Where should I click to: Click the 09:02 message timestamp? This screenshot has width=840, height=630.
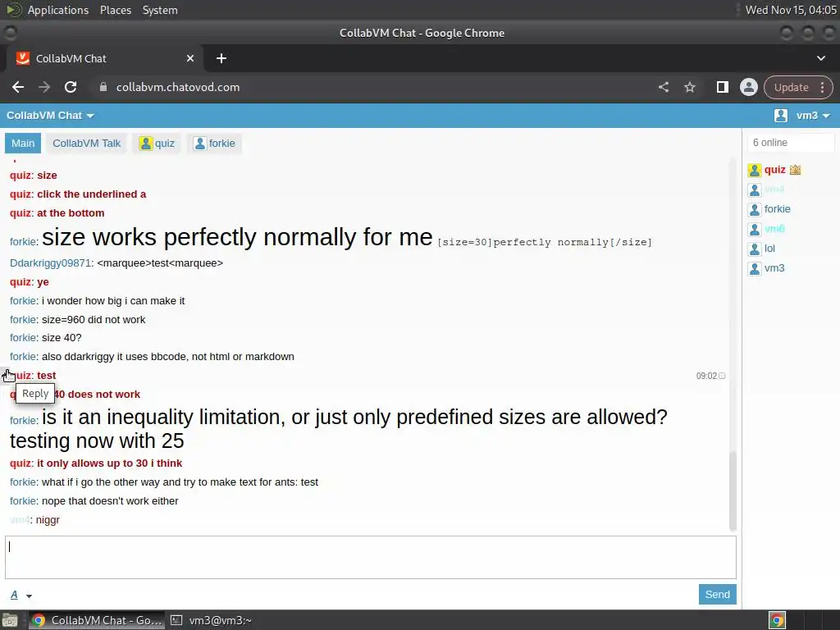point(706,376)
